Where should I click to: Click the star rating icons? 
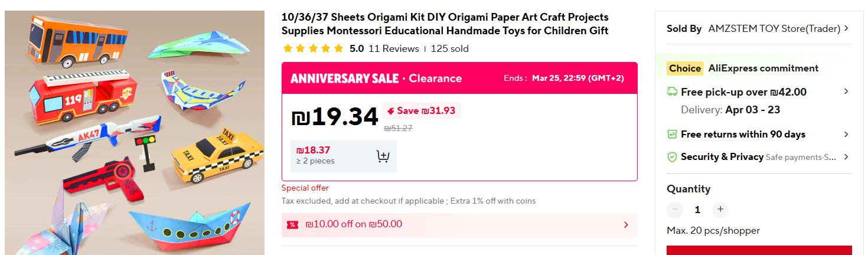[x=313, y=48]
